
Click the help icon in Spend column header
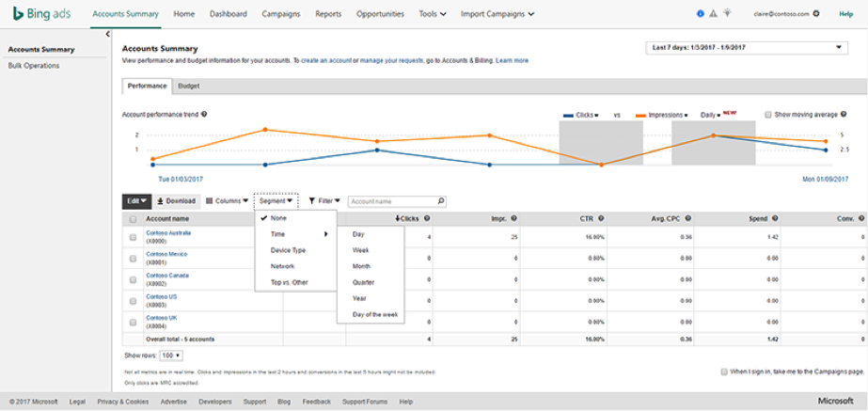coord(775,219)
